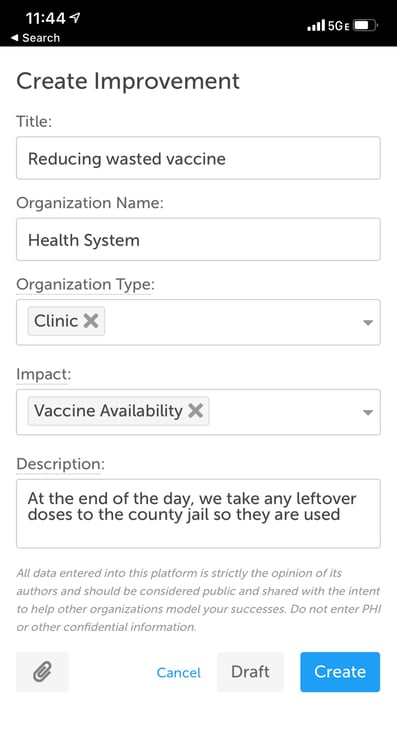Screen dimensions: 397x737
Task: Focus the Organization Name field
Action: coord(198,239)
